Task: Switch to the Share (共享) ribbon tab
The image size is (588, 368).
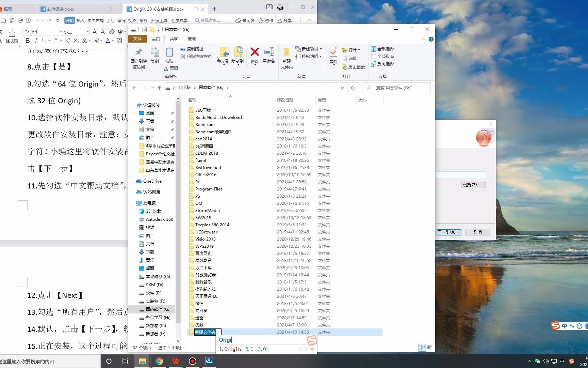Action: pyautogui.click(x=174, y=39)
